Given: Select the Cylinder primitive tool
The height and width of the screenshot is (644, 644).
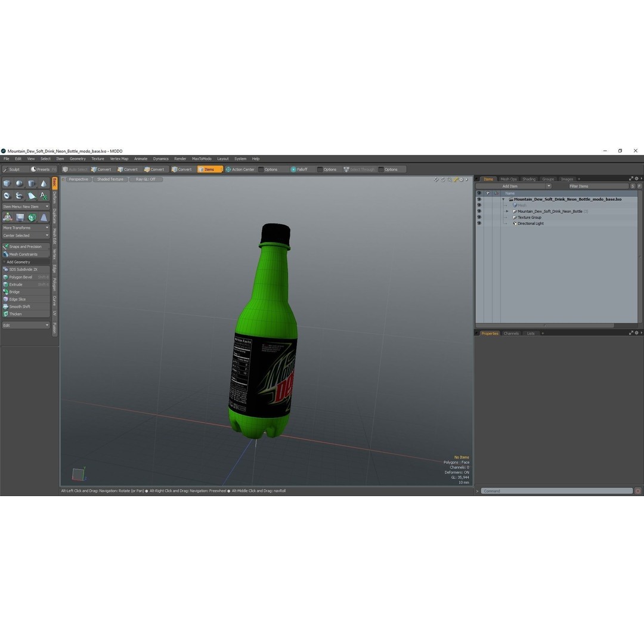Looking at the screenshot, I should [x=32, y=183].
